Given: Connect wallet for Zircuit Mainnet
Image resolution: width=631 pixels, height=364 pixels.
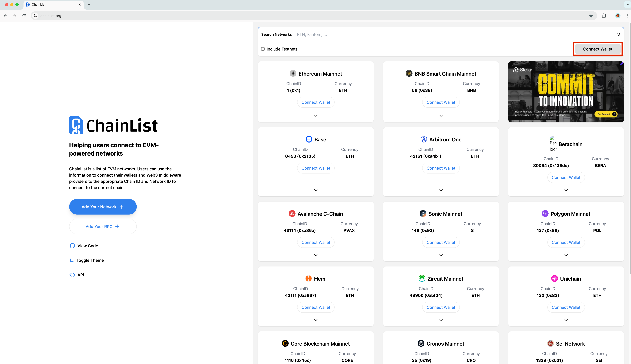Looking at the screenshot, I should pos(441,307).
